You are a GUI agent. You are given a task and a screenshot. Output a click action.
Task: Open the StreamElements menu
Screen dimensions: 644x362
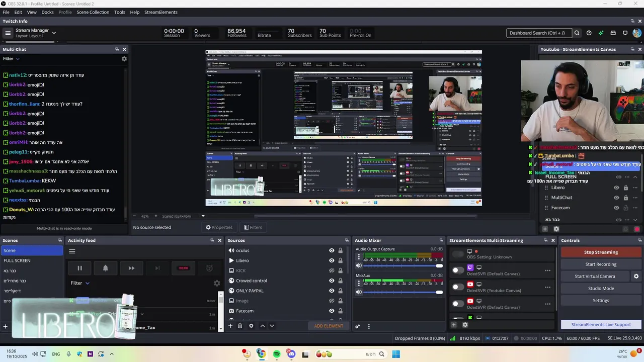pyautogui.click(x=161, y=12)
